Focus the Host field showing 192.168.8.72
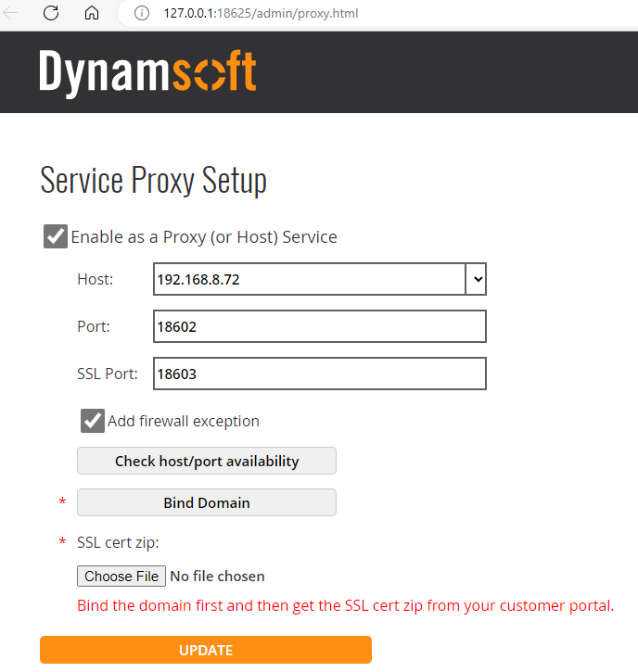Image resolution: width=638 pixels, height=672 pixels. click(309, 279)
